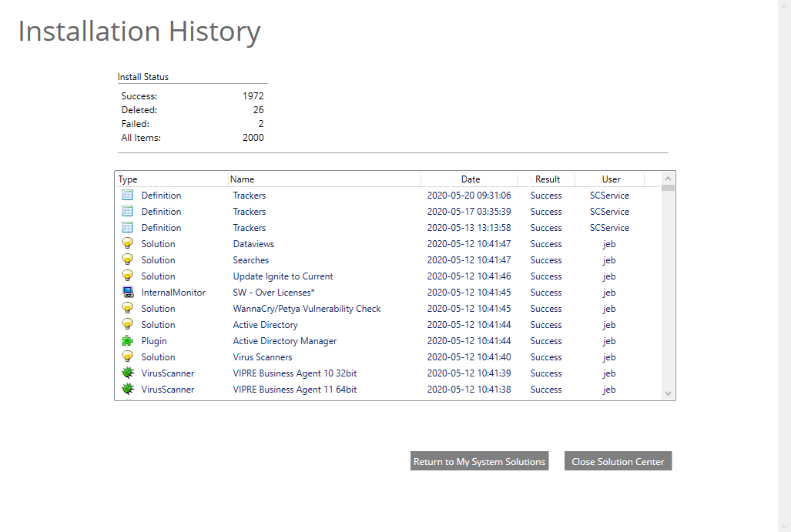Screen dimensions: 791x532
Task: Sort list by the User column header
Action: click(611, 179)
